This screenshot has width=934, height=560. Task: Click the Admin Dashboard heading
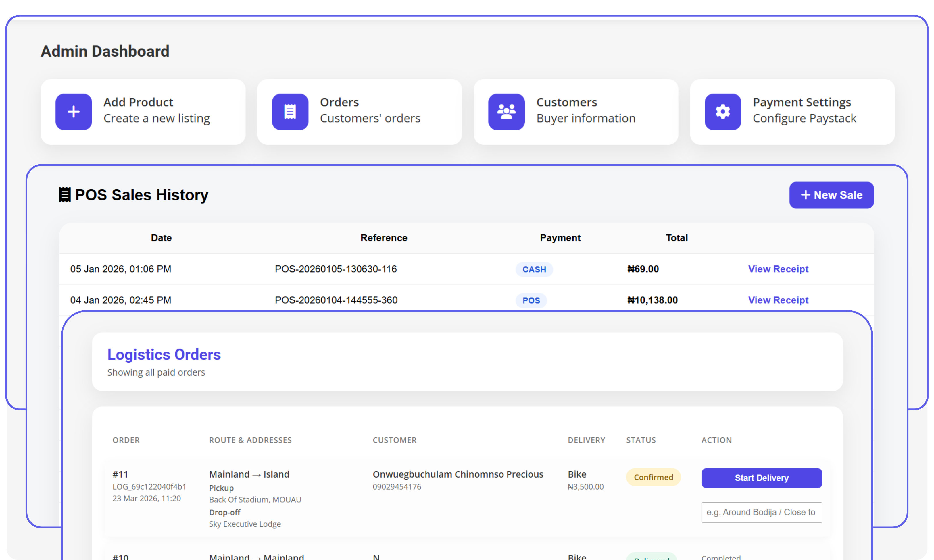click(x=105, y=51)
